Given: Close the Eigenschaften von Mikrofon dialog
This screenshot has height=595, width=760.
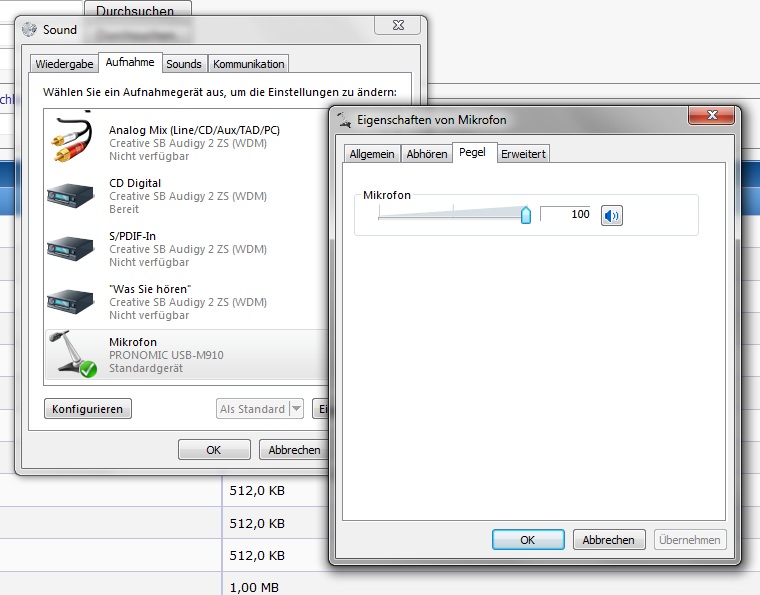Looking at the screenshot, I should click(x=712, y=115).
